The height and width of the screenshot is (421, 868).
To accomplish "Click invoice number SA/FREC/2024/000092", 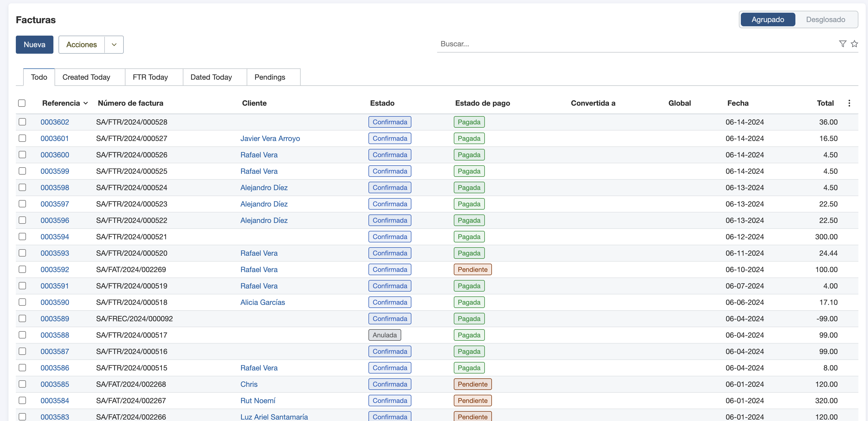I will click(134, 318).
